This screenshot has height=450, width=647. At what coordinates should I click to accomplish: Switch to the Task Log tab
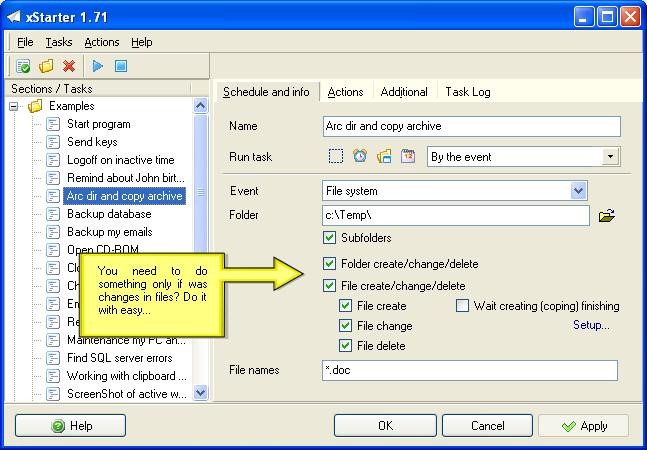467,92
